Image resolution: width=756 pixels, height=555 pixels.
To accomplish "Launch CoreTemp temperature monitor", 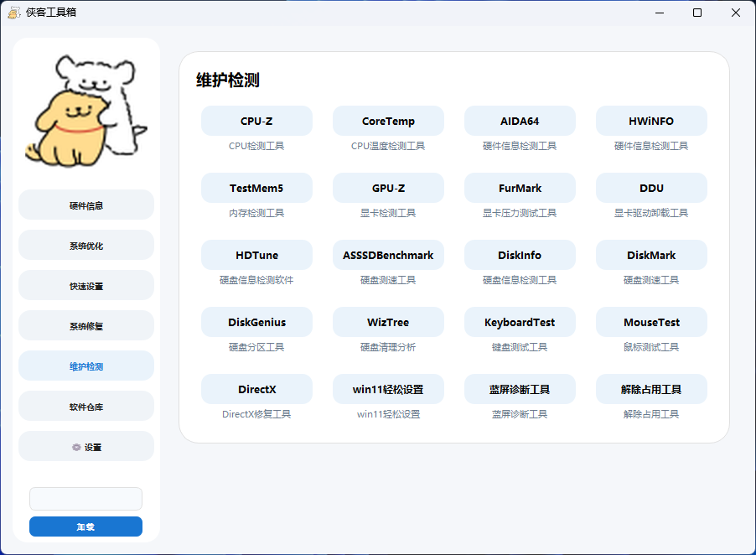I will tap(388, 121).
